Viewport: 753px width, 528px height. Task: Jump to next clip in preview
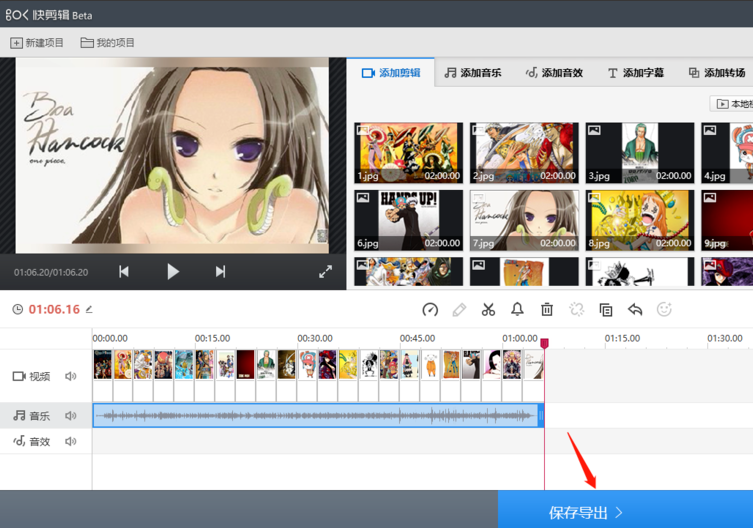(220, 272)
